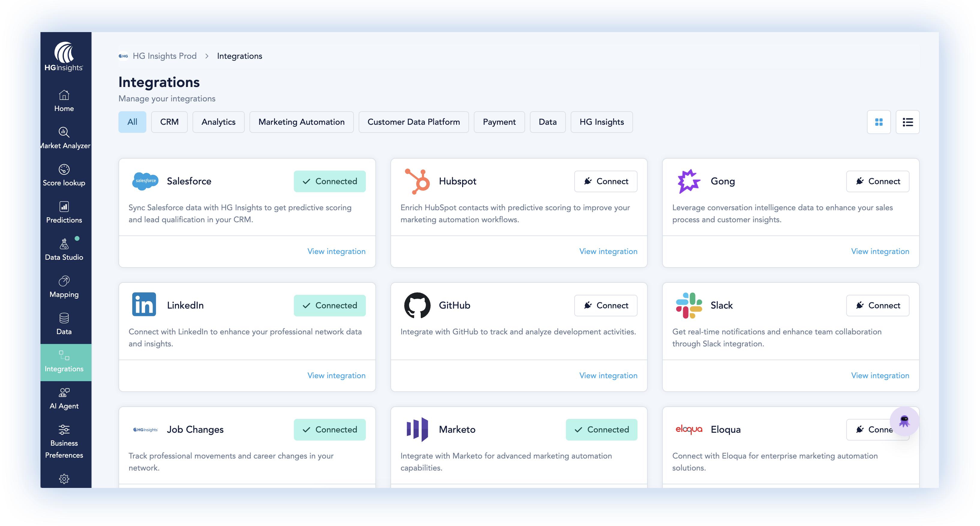Go to Score lookup page
Viewport: 980px width, 526px height.
coord(64,175)
